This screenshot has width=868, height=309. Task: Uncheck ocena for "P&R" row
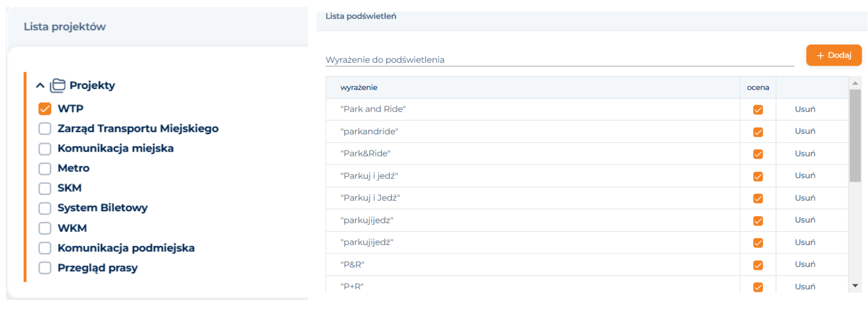coord(758,265)
